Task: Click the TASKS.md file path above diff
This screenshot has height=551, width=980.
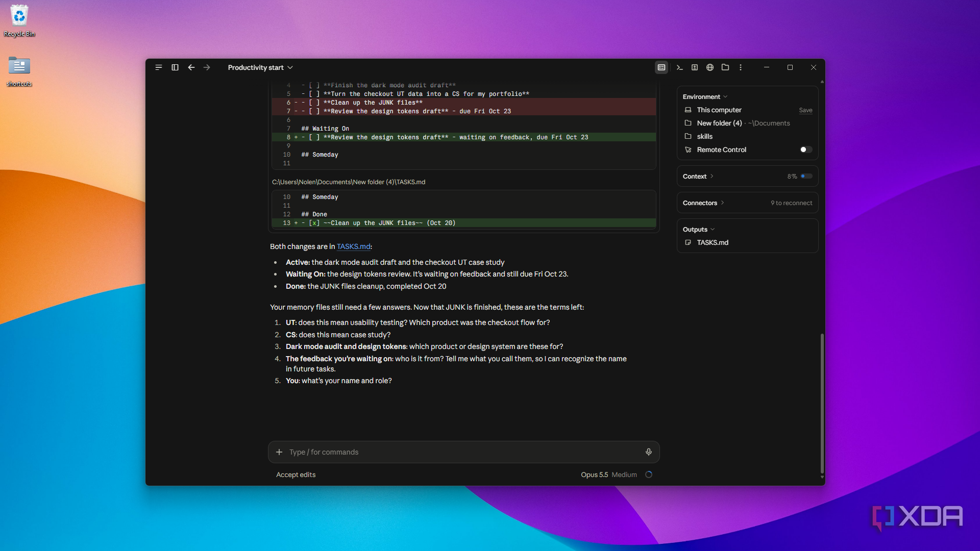Action: pyautogui.click(x=349, y=182)
